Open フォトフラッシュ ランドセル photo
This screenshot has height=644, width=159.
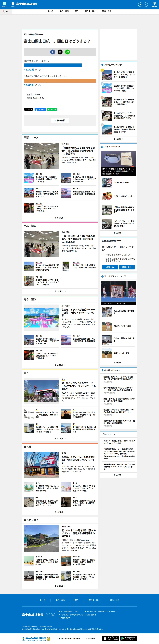[119, 163]
